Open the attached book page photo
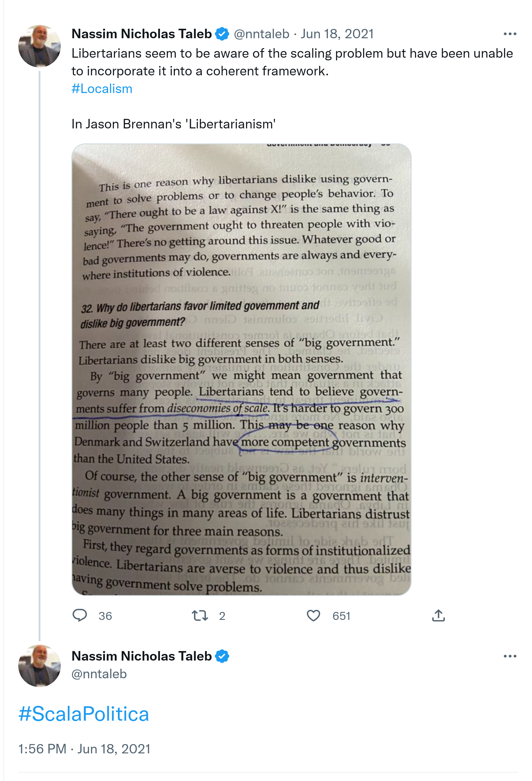This screenshot has width=532, height=781. tap(241, 370)
